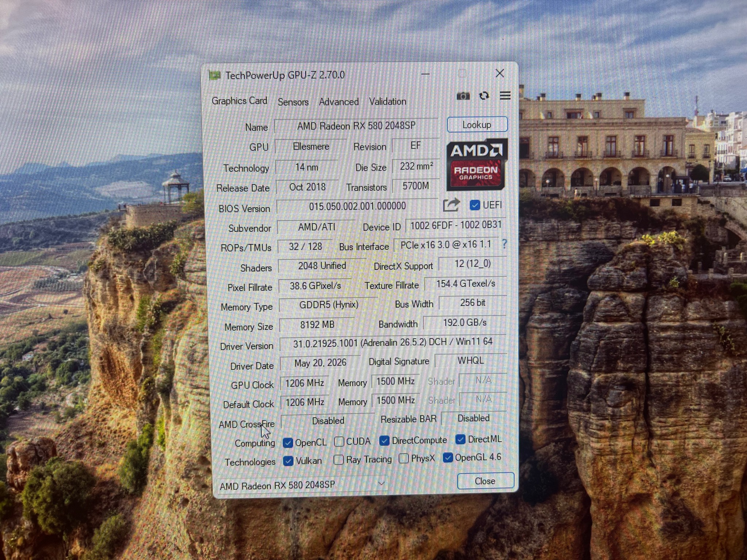Toggle the CUDA checkbox

coord(339,442)
